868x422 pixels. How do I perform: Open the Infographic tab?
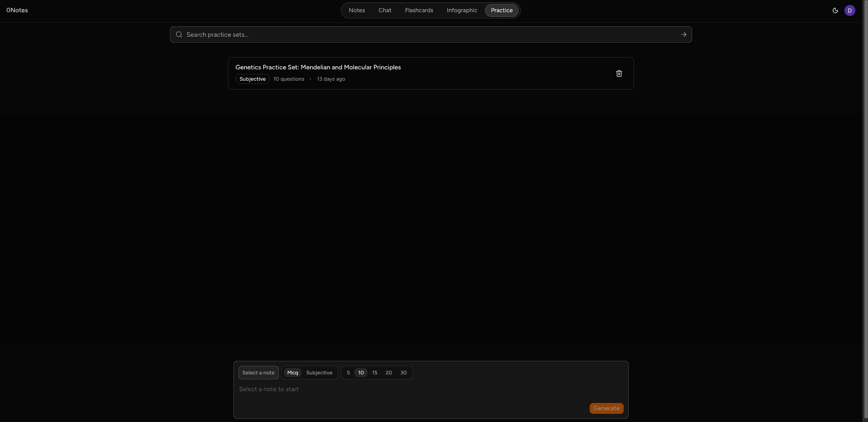pyautogui.click(x=461, y=10)
